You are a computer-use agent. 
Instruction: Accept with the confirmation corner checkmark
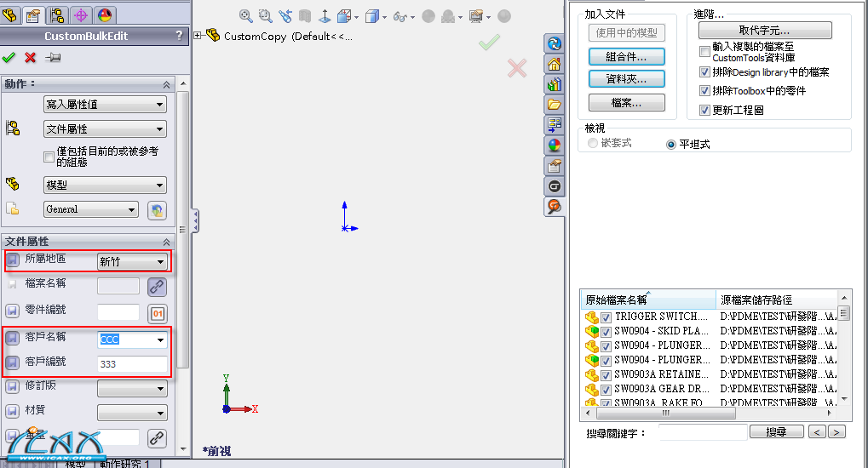pyautogui.click(x=489, y=42)
